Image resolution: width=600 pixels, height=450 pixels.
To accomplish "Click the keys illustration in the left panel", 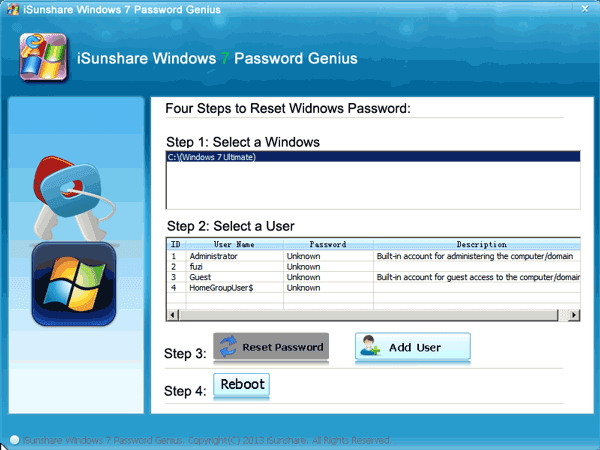I will [73, 198].
